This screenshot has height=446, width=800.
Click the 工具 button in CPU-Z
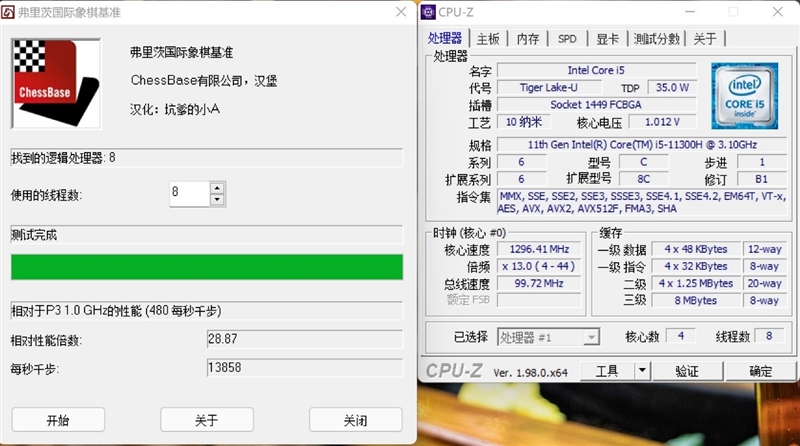[x=608, y=371]
